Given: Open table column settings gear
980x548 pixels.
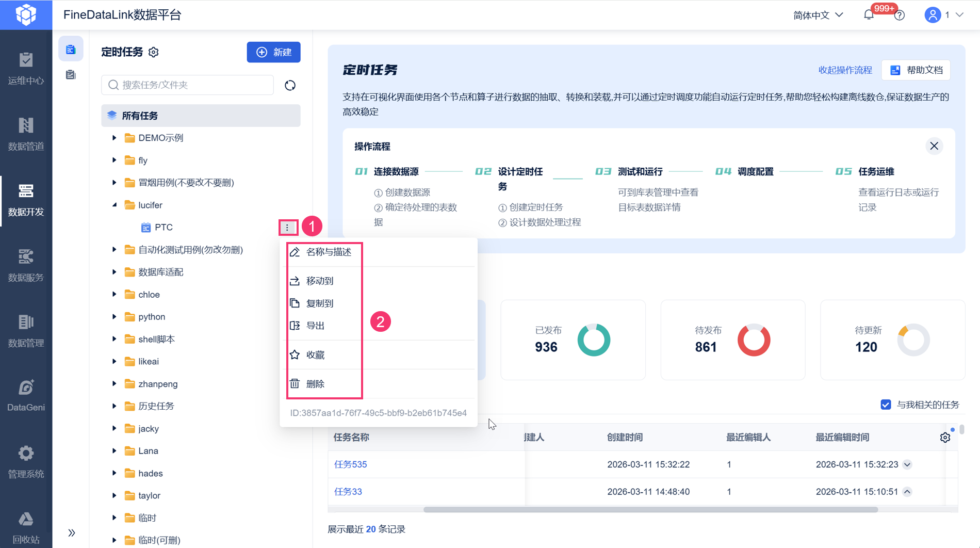Looking at the screenshot, I should click(x=945, y=438).
